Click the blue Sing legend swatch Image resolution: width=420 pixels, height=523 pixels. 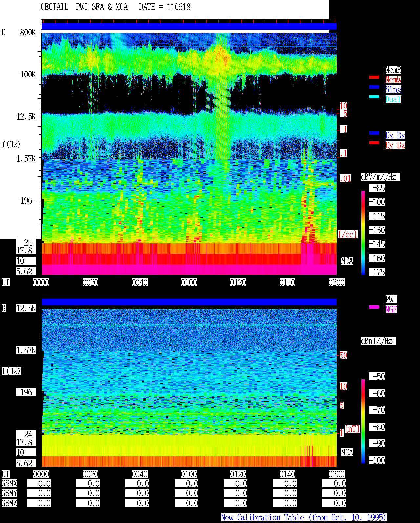tap(374, 87)
